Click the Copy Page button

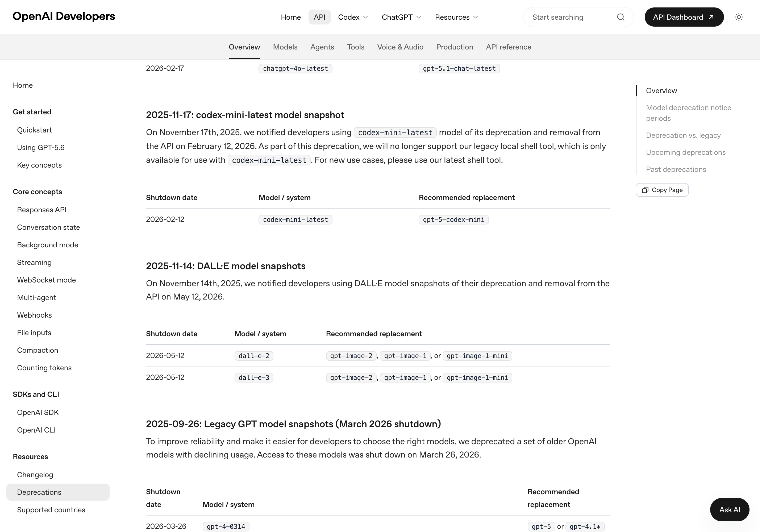[x=662, y=190]
